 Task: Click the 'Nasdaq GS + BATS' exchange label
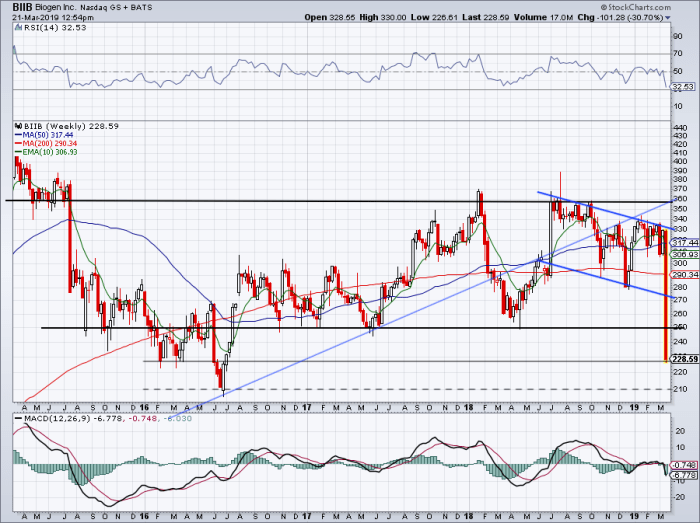pyautogui.click(x=117, y=8)
